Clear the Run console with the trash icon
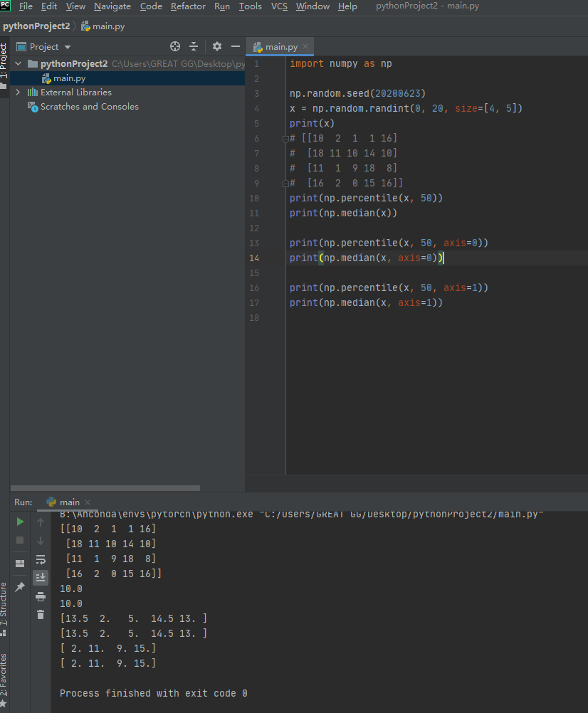Screen dimensions: 588x713 pyautogui.click(x=41, y=613)
